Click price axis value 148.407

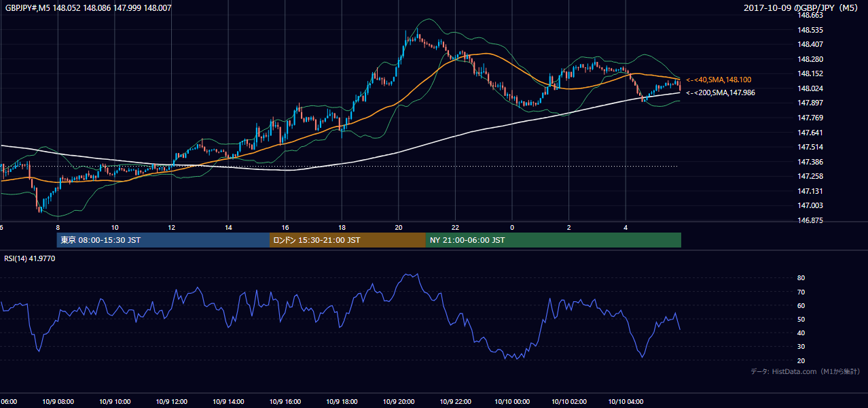[810, 44]
